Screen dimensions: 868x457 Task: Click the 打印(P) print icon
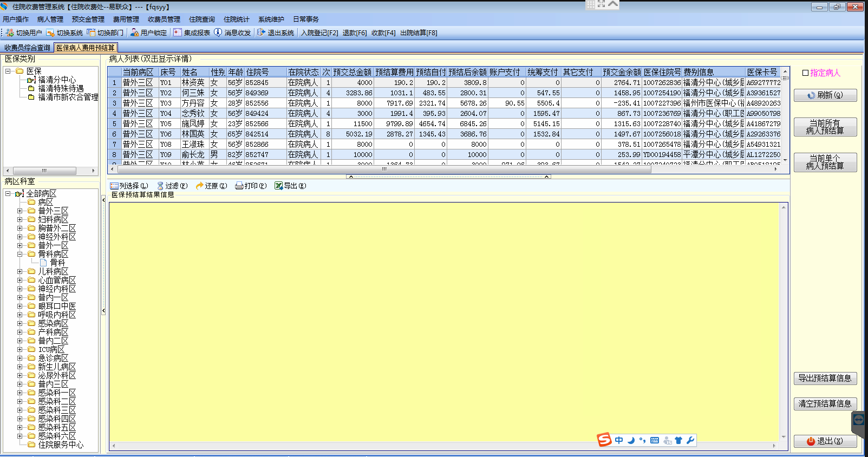coord(239,186)
